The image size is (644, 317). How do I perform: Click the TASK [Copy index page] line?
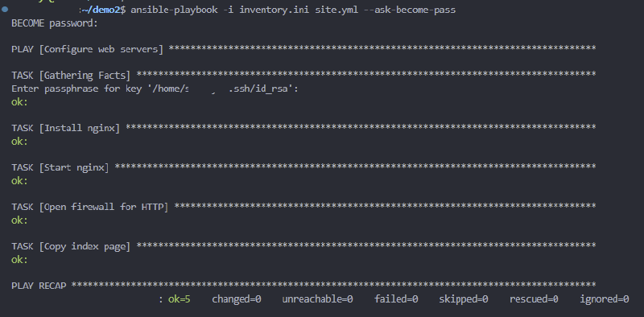pyautogui.click(x=303, y=246)
